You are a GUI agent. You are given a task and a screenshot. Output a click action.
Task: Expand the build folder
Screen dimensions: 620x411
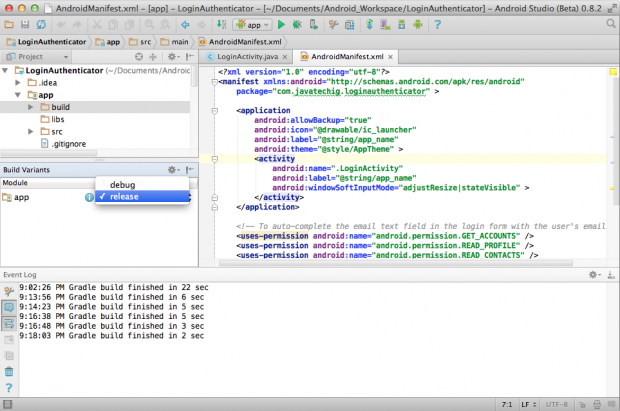click(30, 107)
